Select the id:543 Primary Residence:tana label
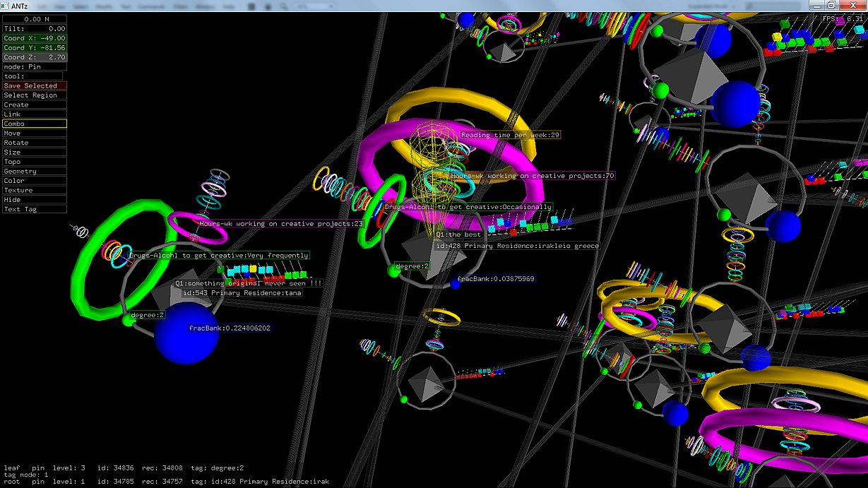868x488 pixels. coord(242,292)
